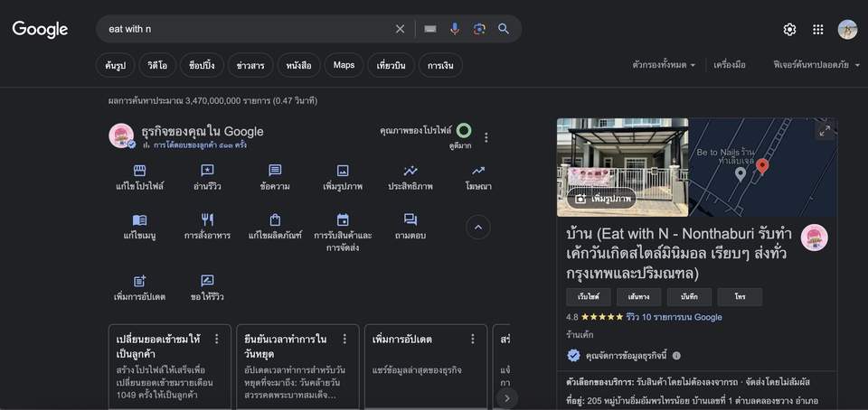Viewport: 868px width, 410px height.
Task: Open ข้อความ messages icon
Action: coord(275,171)
